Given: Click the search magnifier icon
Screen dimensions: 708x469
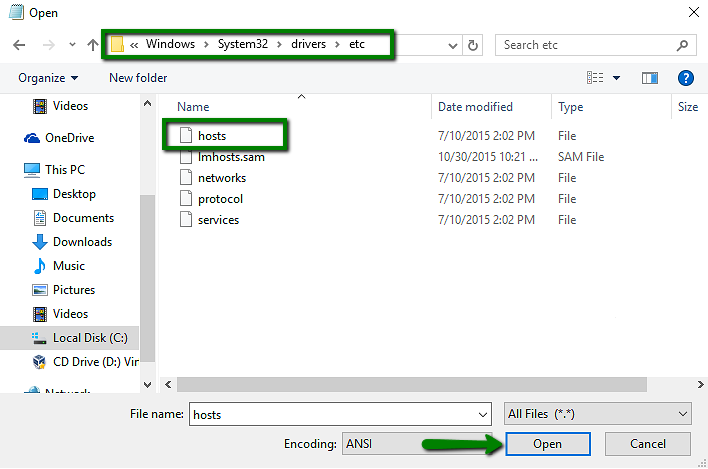Looking at the screenshot, I should (x=682, y=45).
